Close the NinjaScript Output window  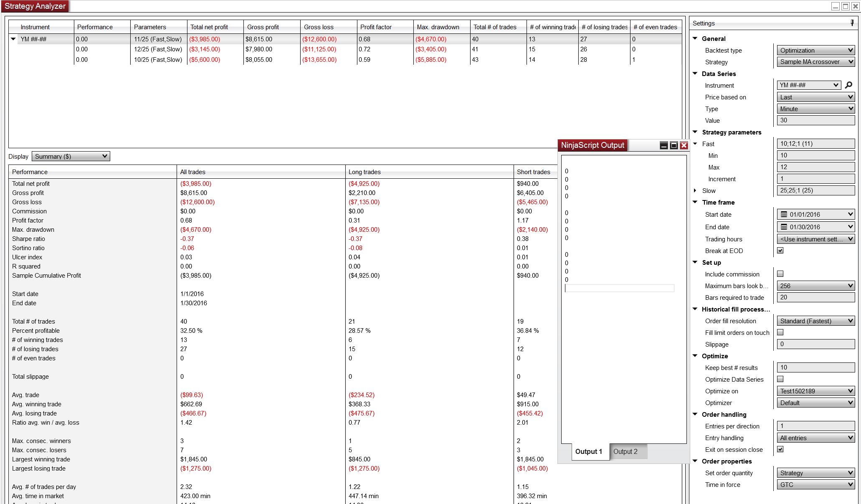pos(684,145)
